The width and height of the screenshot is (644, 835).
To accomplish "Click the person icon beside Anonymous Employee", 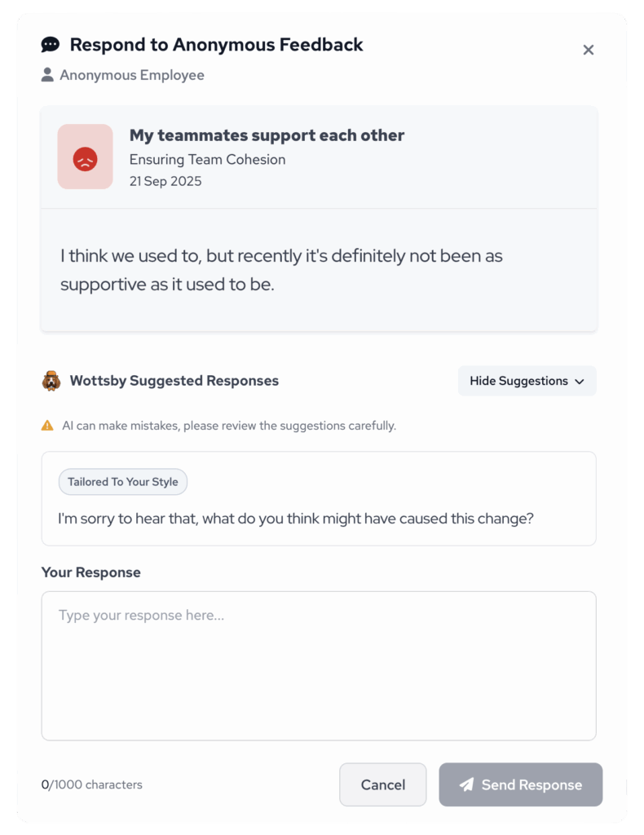I will [48, 75].
